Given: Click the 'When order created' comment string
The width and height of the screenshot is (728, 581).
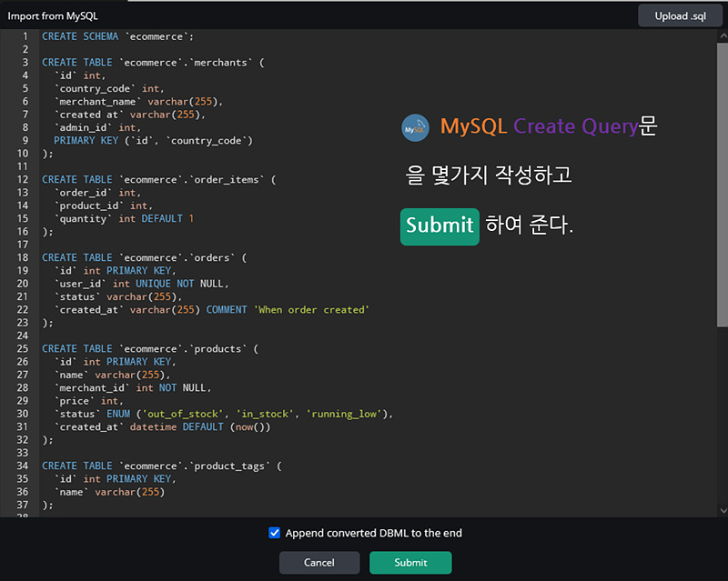Looking at the screenshot, I should pos(311,309).
